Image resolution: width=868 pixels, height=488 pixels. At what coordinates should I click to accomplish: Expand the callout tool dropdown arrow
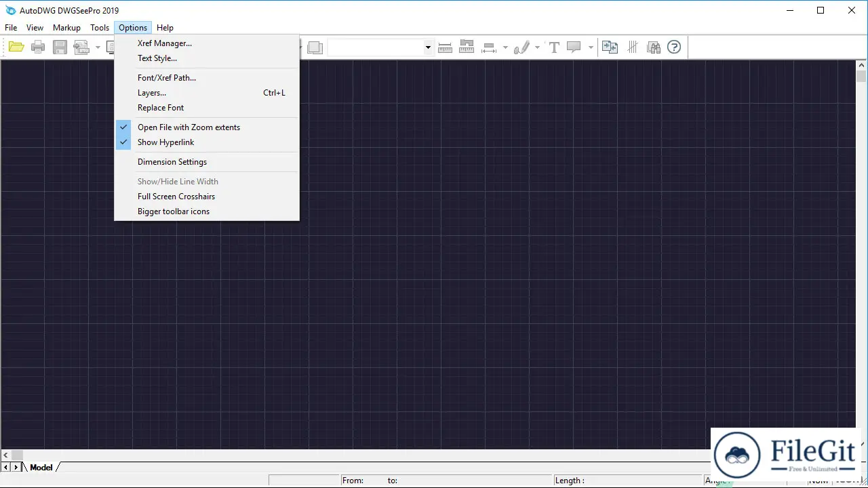pyautogui.click(x=591, y=47)
